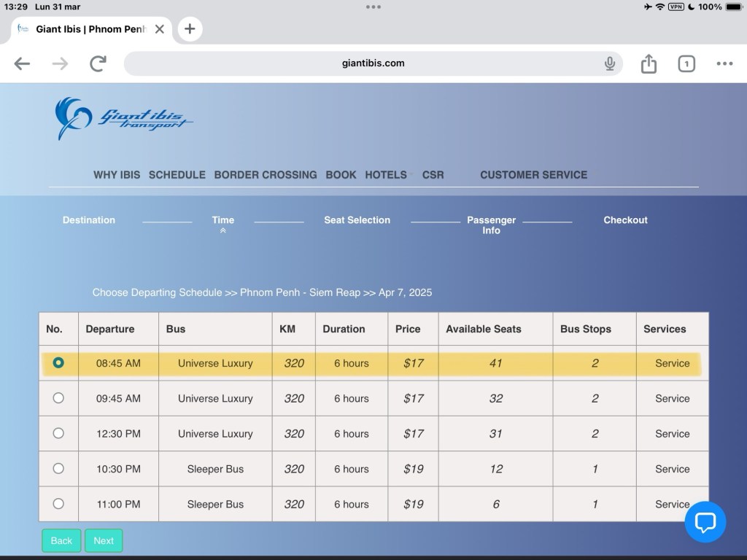Screen dimensions: 747x560
Task: Open the SCHEDULE menu item
Action: click(x=177, y=175)
